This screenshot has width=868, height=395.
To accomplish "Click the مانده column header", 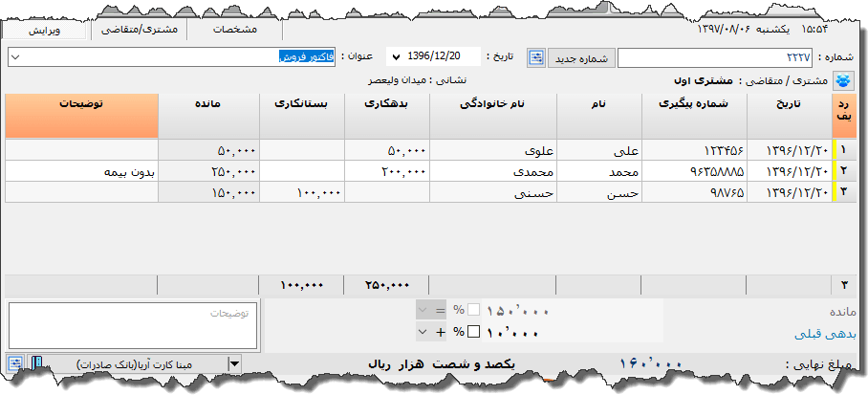I will click(208, 116).
